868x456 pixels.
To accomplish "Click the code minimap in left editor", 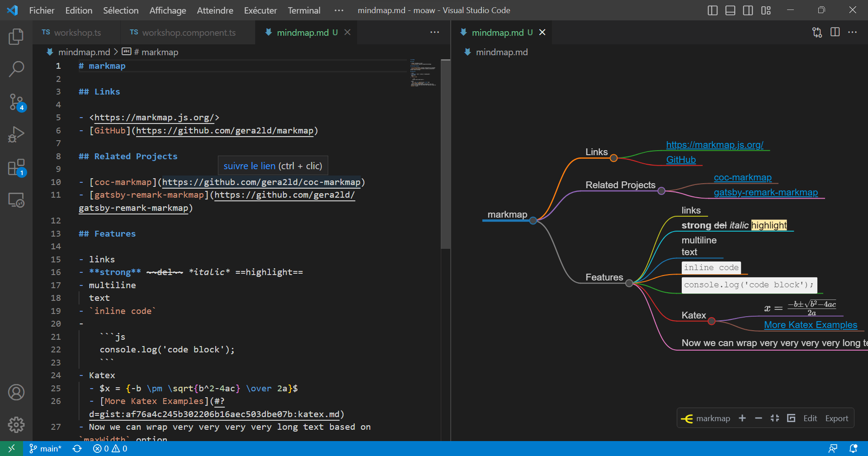I will coord(423,72).
